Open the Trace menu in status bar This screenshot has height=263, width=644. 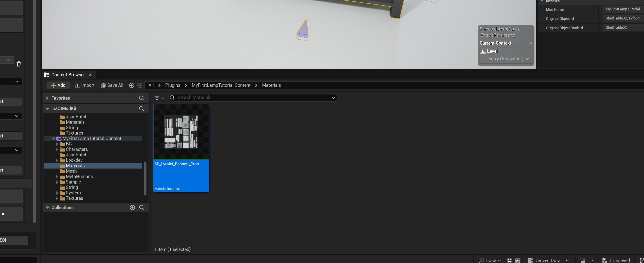click(490, 260)
